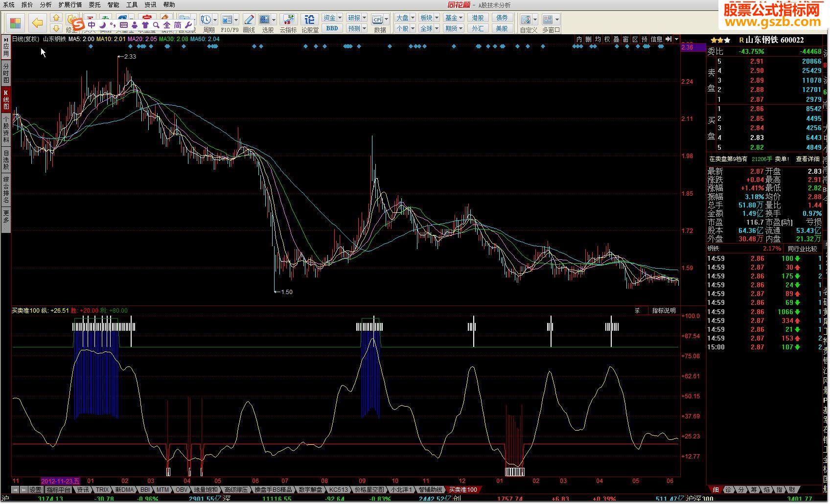Click the 港股 button
The height and width of the screenshot is (504, 830).
pyautogui.click(x=478, y=18)
